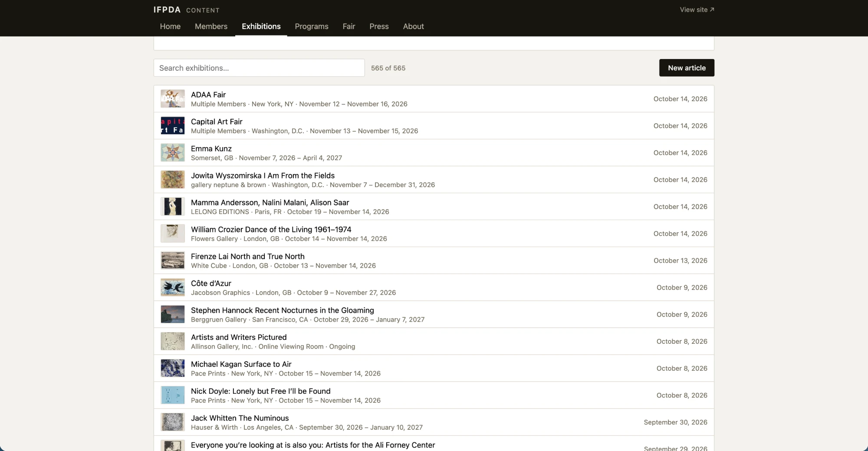868x451 pixels.
Task: Click the White Cube London details line
Action: click(283, 265)
